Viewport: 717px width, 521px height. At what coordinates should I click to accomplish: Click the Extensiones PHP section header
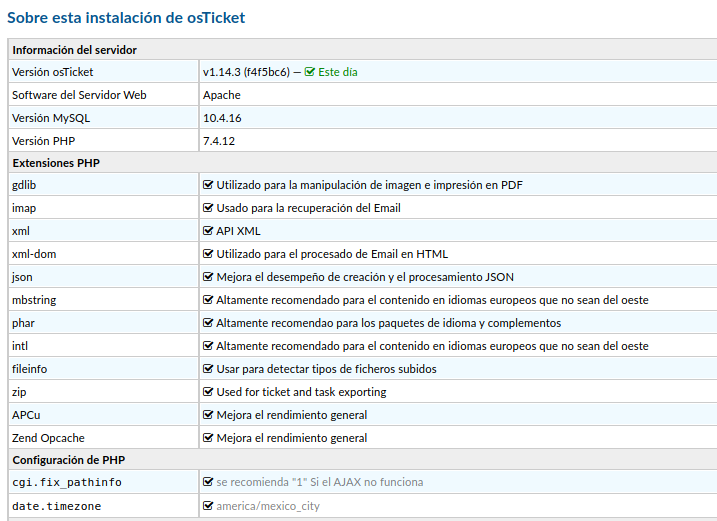point(56,162)
